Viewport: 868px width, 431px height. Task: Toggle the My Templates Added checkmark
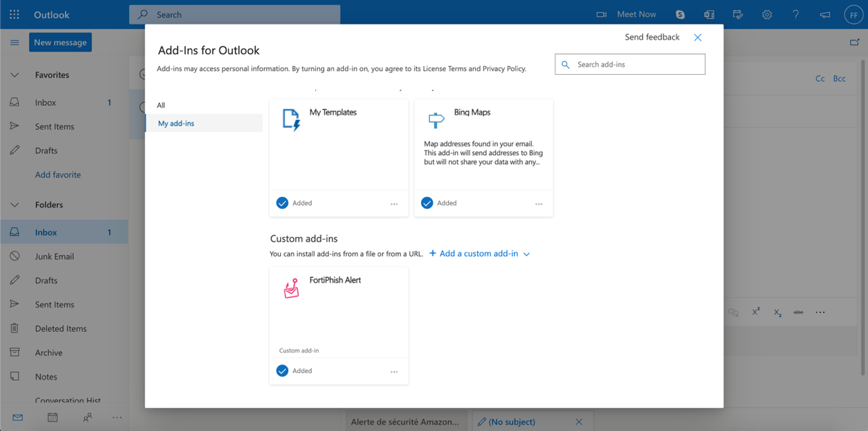pos(282,203)
